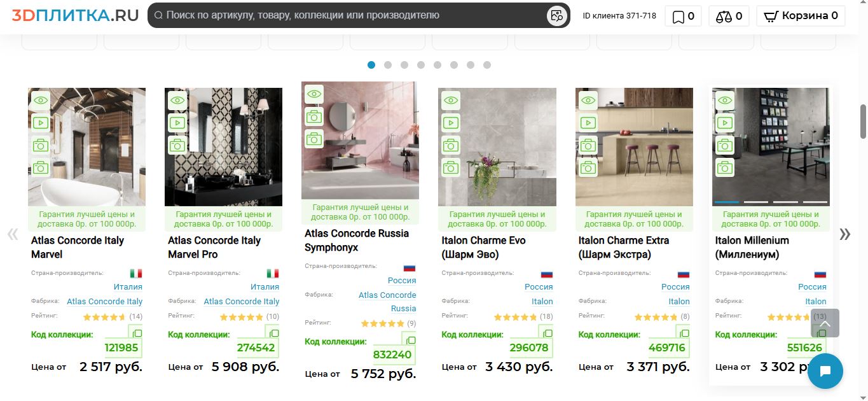Open the Marvel bathroom product thumbnail
The image size is (868, 401).
(86, 147)
